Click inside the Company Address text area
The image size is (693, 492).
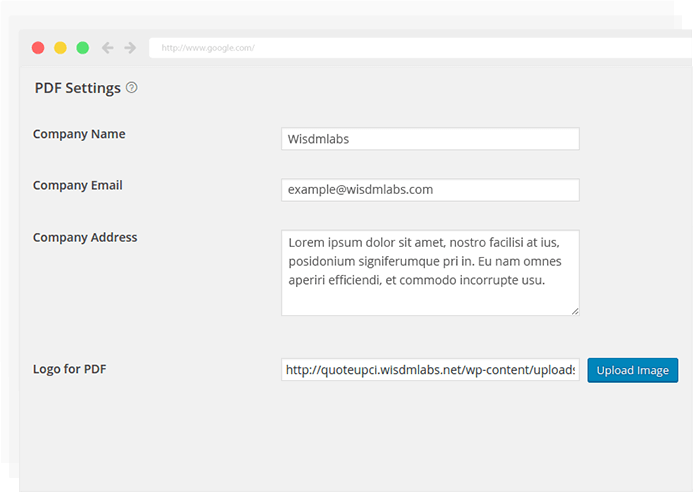pyautogui.click(x=430, y=272)
